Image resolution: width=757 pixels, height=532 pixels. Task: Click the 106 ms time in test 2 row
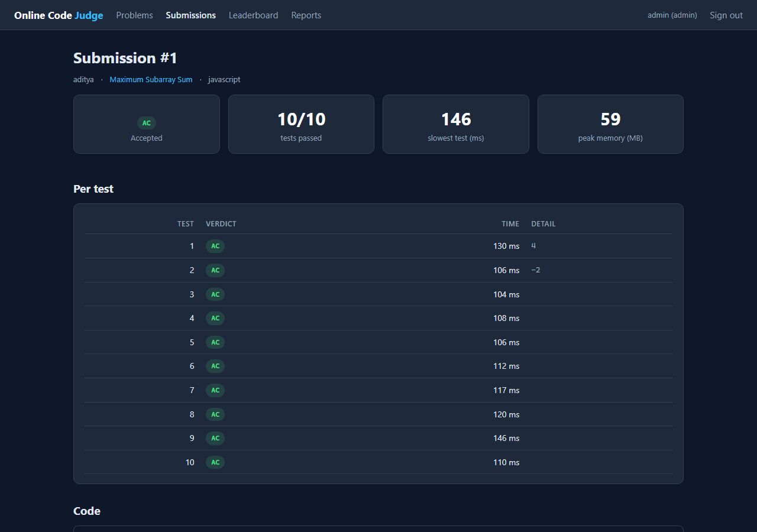506,270
